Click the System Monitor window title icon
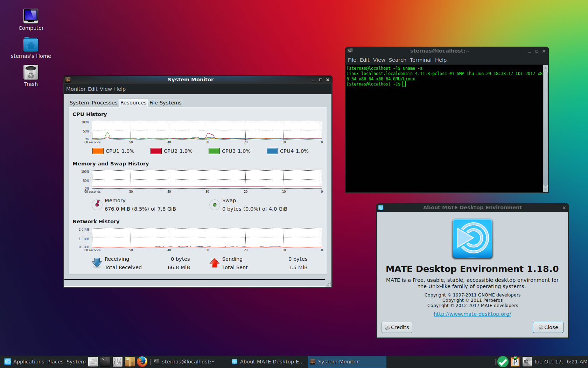 click(68, 80)
